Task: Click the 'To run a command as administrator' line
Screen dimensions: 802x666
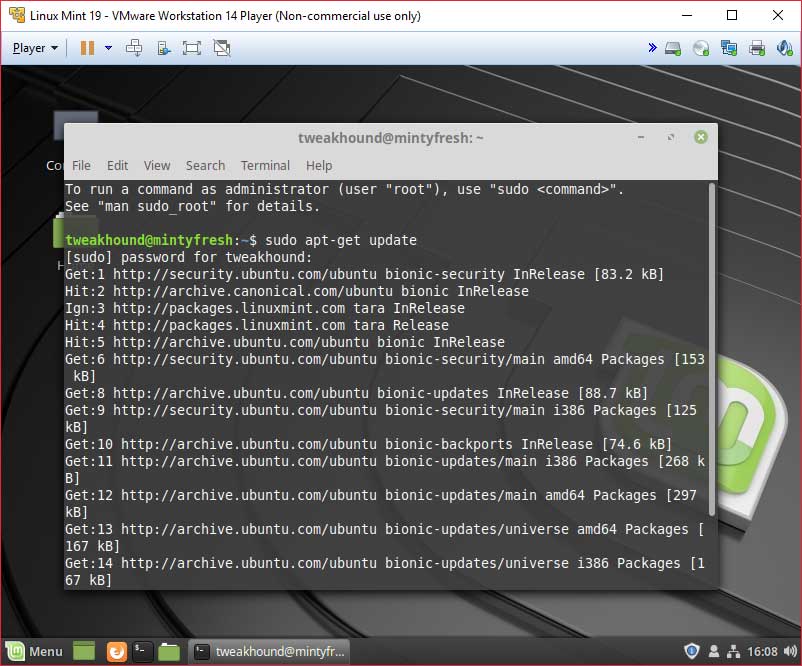Action: tap(344, 189)
